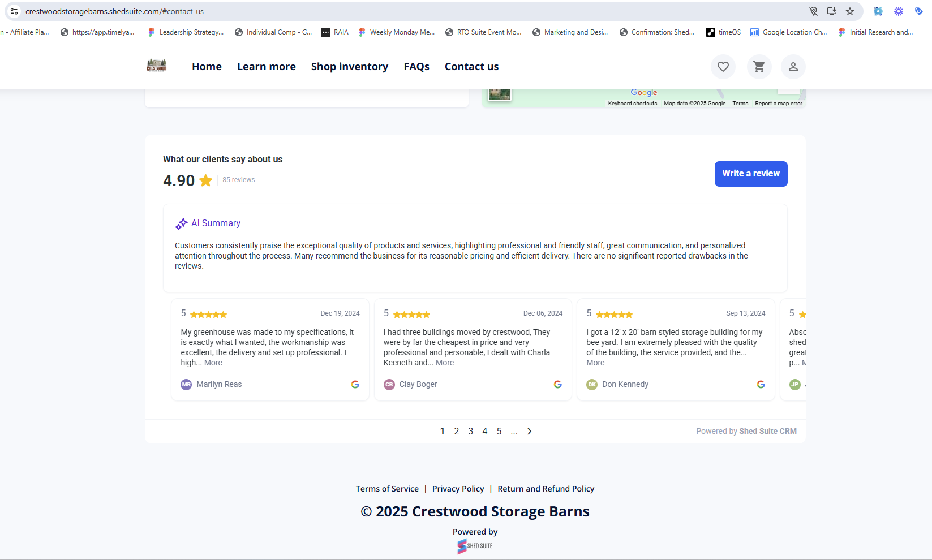Open the shopping cart icon
The image size is (932, 560).
(759, 67)
